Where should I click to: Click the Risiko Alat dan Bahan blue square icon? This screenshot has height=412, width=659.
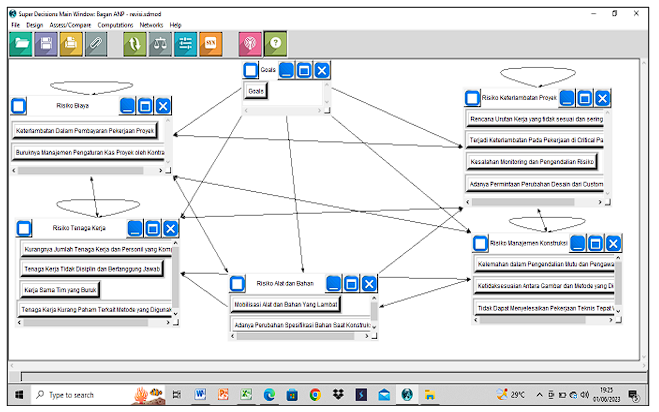pyautogui.click(x=237, y=284)
